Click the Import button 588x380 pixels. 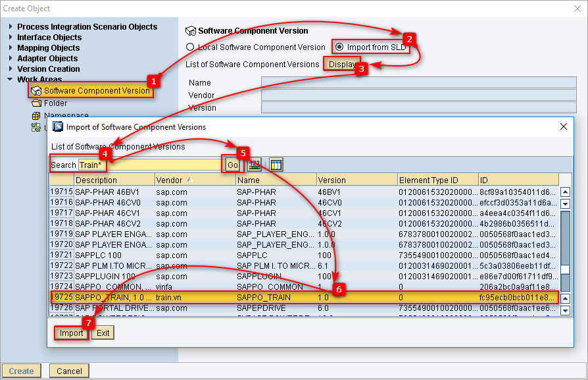(72, 333)
